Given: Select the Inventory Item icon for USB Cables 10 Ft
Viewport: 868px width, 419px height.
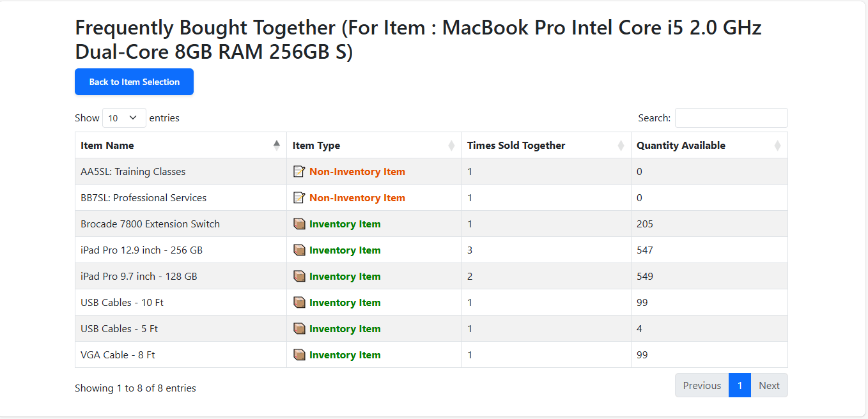Looking at the screenshot, I should pos(300,302).
